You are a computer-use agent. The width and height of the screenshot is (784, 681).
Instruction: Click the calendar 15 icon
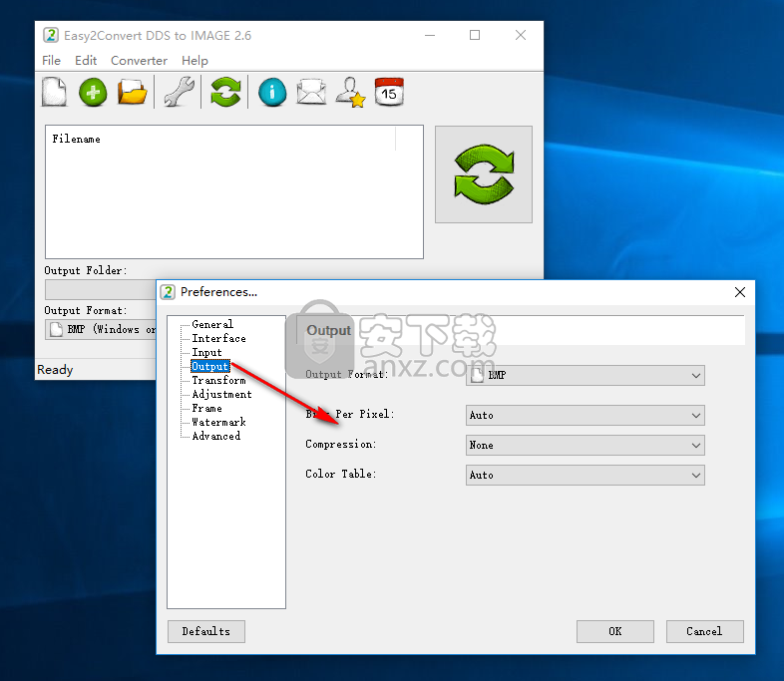(x=389, y=92)
